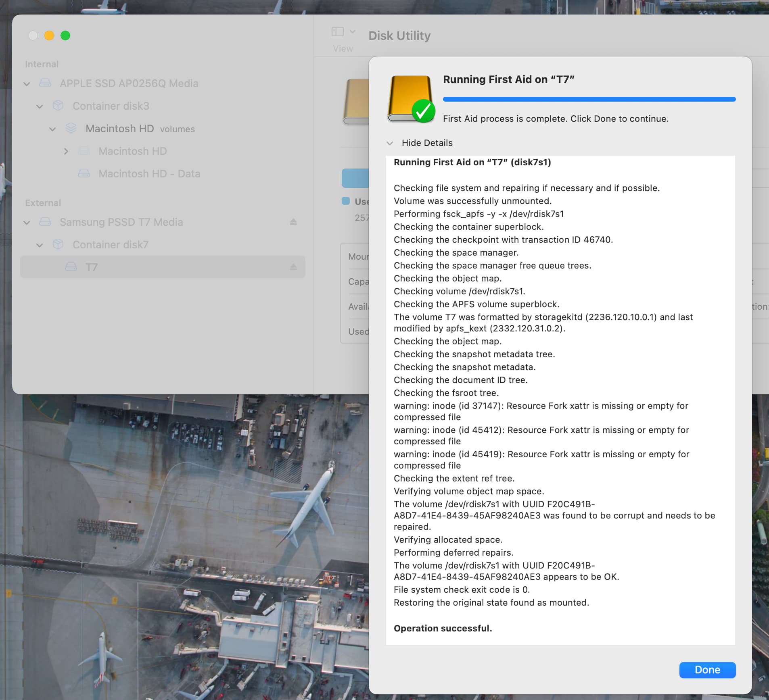Select Macintosh HD volumes layers icon

(71, 128)
